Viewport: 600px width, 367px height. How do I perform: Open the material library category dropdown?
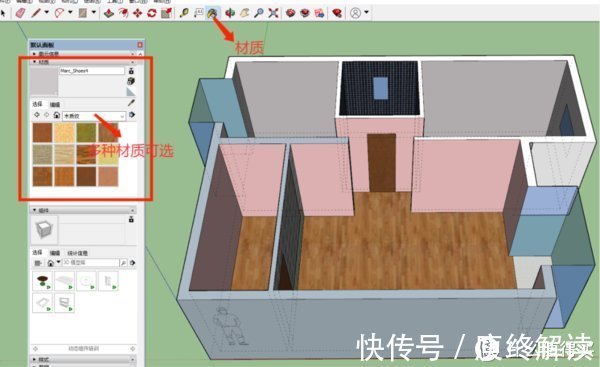click(94, 116)
